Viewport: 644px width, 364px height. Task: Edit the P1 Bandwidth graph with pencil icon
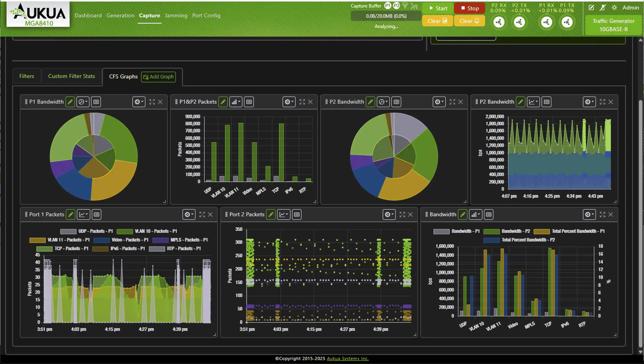70,102
